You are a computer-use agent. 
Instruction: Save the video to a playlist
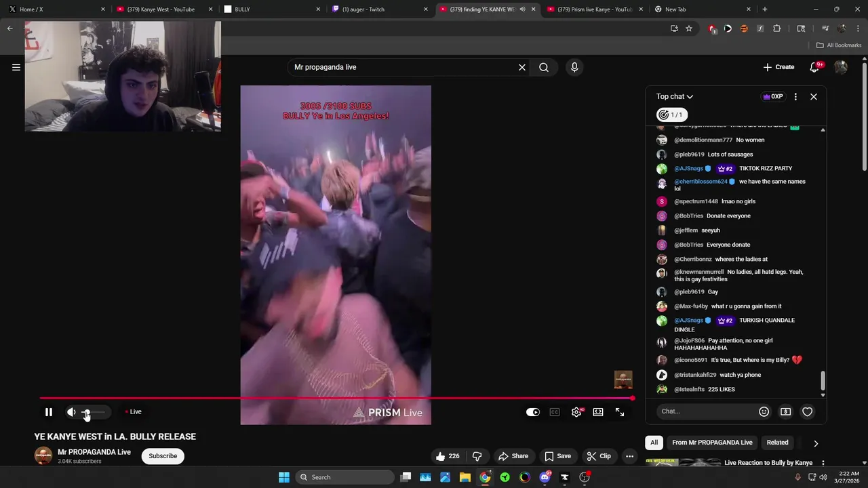558,456
